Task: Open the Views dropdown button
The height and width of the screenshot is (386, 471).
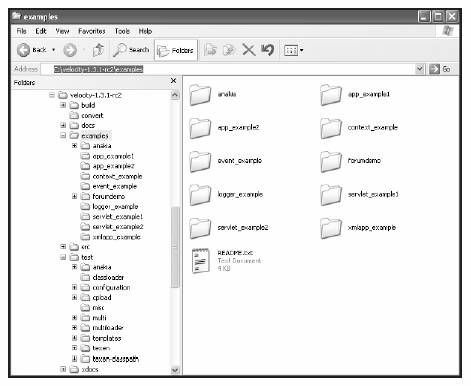Action: tap(293, 51)
